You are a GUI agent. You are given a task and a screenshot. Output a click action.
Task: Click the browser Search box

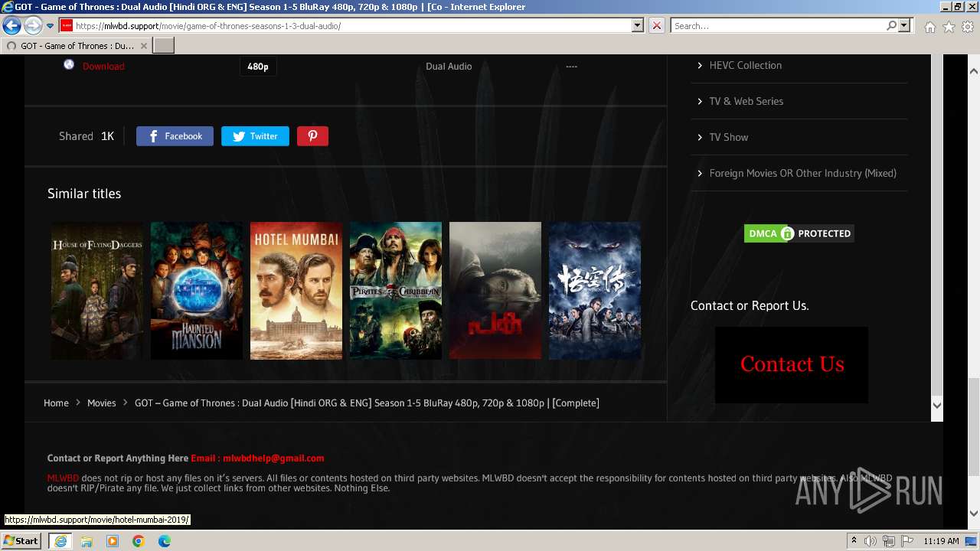click(x=777, y=26)
